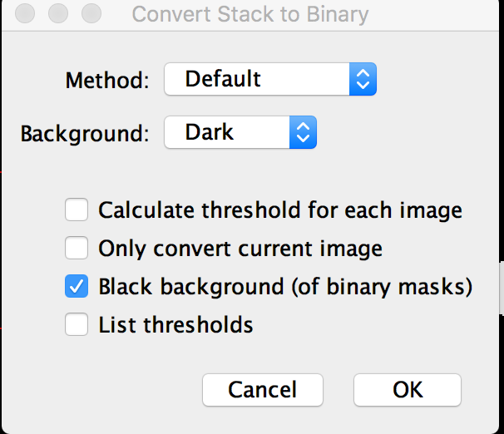The image size is (504, 434).
Task: Click the Background label text
Action: pos(85,132)
